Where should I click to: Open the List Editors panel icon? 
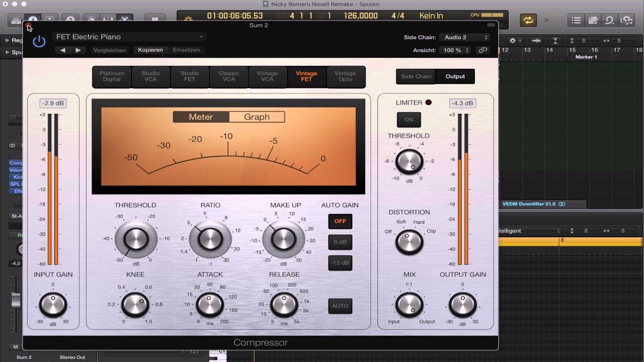coord(576,20)
